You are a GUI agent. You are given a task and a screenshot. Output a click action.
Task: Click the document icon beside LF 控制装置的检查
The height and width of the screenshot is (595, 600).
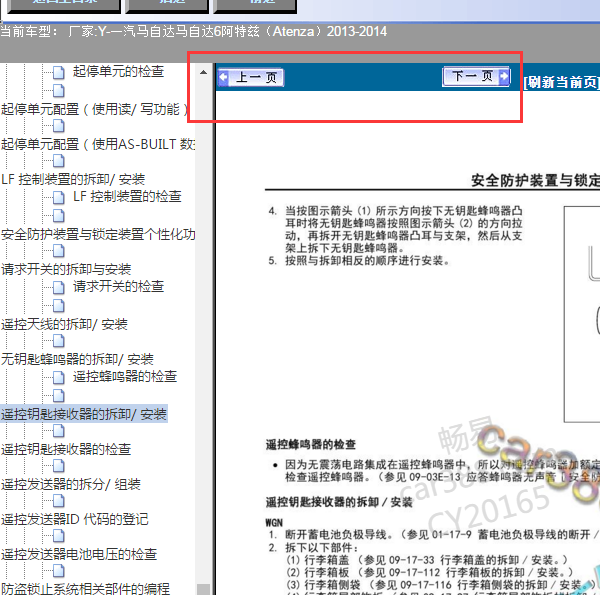[59, 197]
